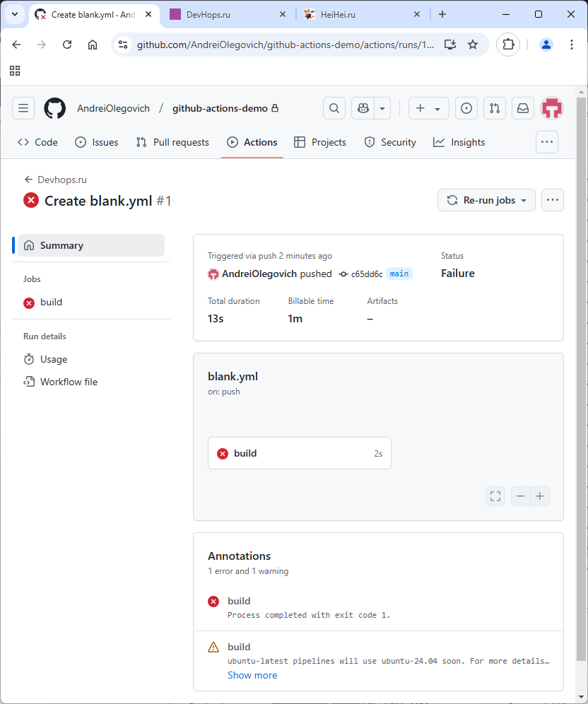Close the Create blank.yml browser tab

[148, 14]
